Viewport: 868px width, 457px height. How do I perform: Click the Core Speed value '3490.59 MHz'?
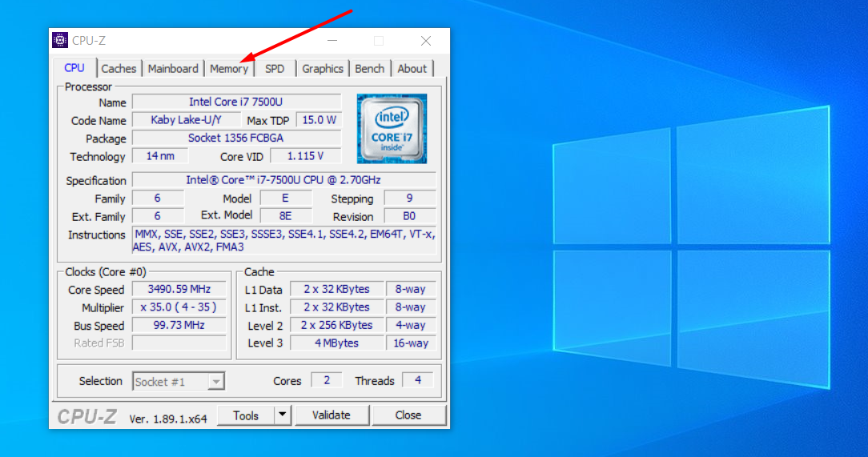[x=179, y=289]
